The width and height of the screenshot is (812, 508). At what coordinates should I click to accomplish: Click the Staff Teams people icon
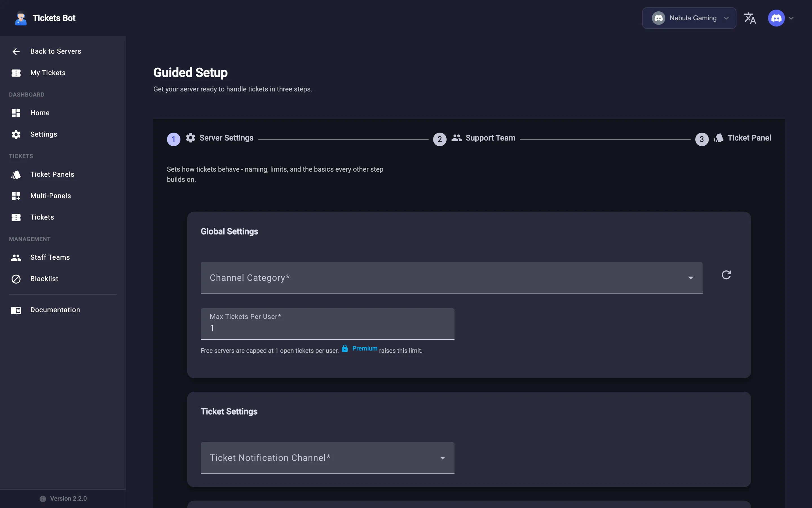16,257
